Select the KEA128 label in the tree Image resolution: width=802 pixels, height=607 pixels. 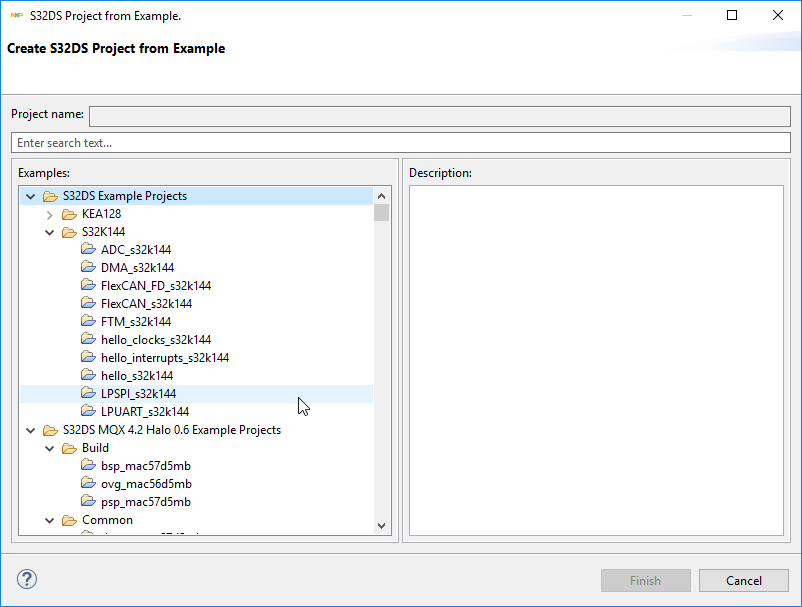(101, 214)
